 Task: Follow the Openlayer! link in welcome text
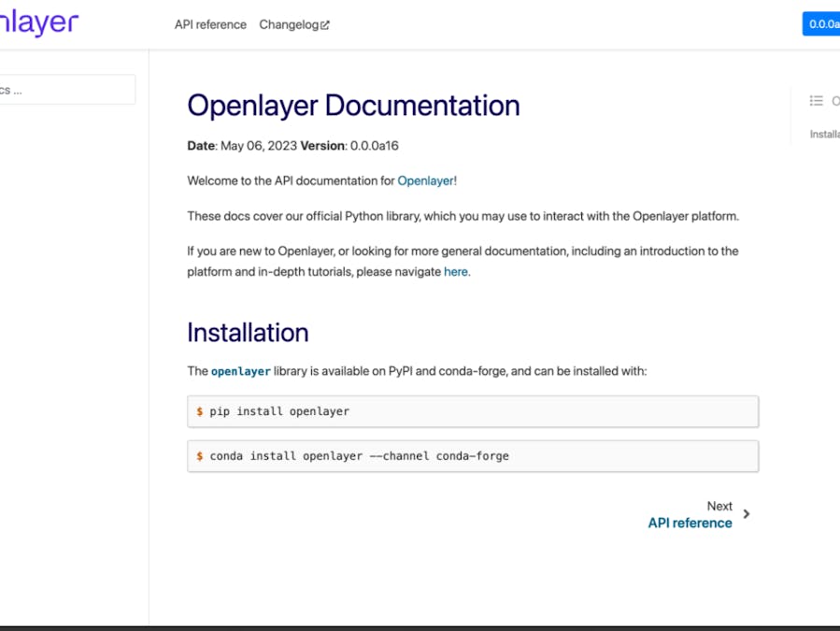pos(427,181)
